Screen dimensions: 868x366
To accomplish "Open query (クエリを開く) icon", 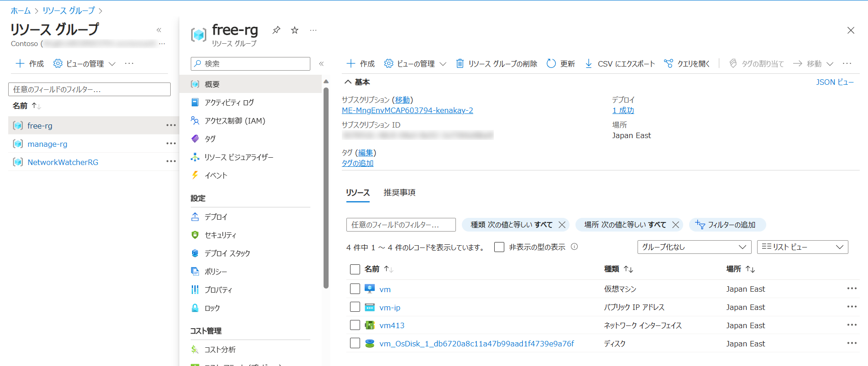I will [x=669, y=64].
